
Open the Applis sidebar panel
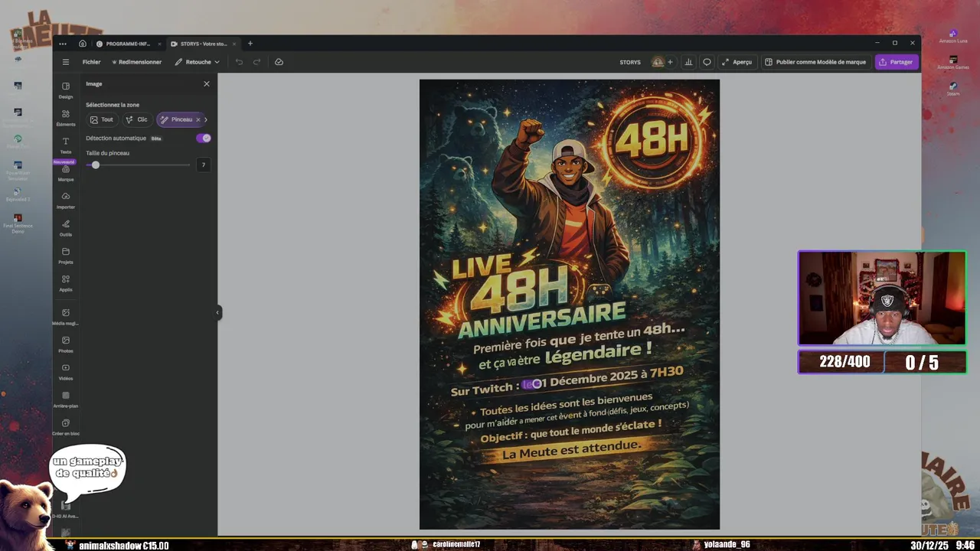66,283
